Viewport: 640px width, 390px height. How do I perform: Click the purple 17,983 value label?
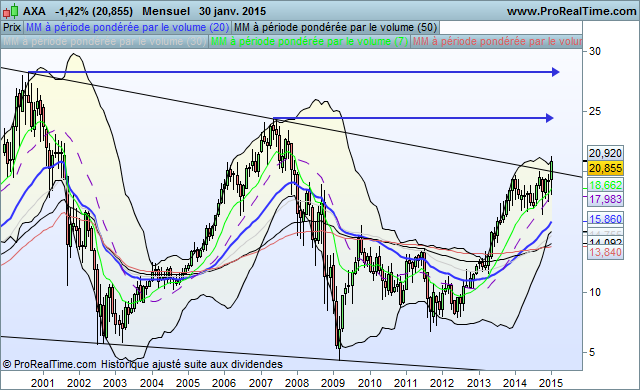point(605,199)
